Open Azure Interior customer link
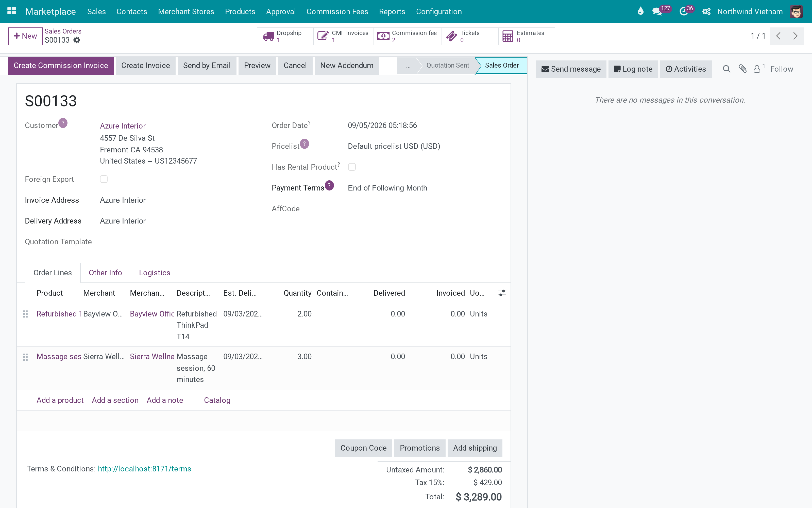The image size is (812, 508). pyautogui.click(x=123, y=126)
